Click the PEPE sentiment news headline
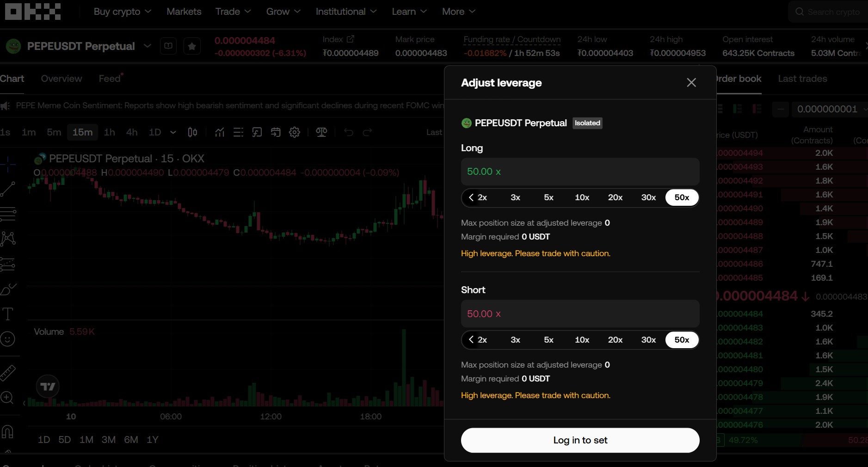The height and width of the screenshot is (467, 868). 230,105
